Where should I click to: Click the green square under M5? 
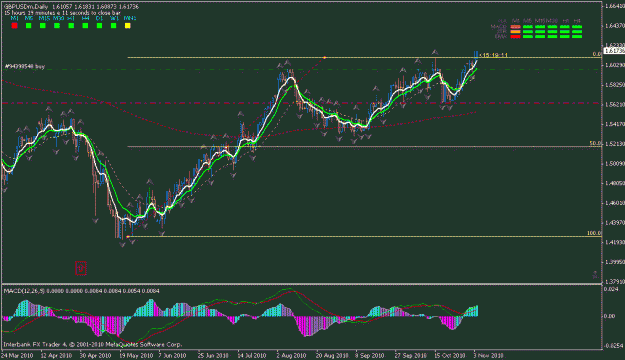(x=28, y=26)
